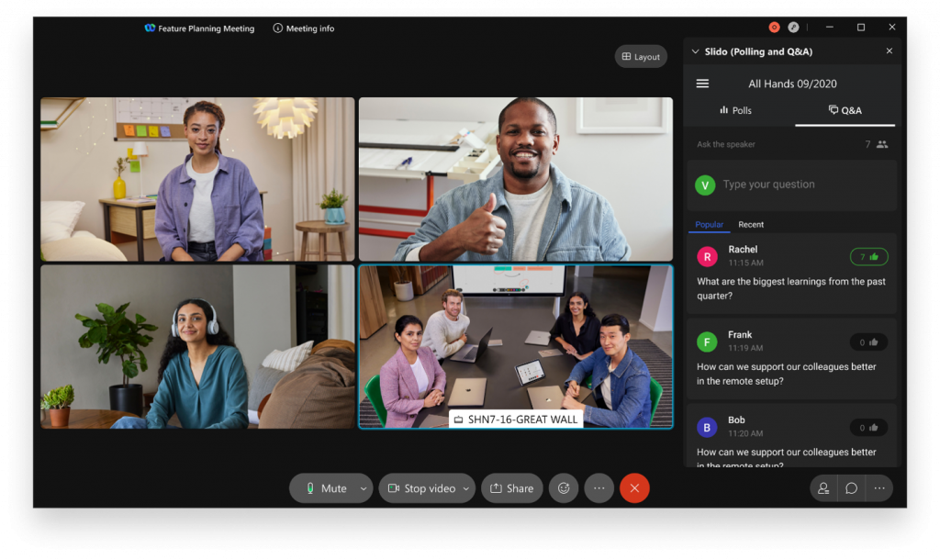Expand the Stop video options arrow
Screen dimensions: 940x560
465,488
